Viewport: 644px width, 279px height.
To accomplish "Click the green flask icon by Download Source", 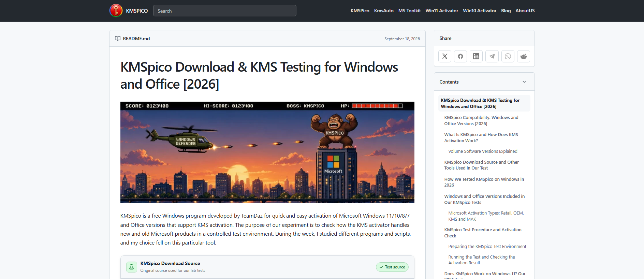I will (131, 267).
